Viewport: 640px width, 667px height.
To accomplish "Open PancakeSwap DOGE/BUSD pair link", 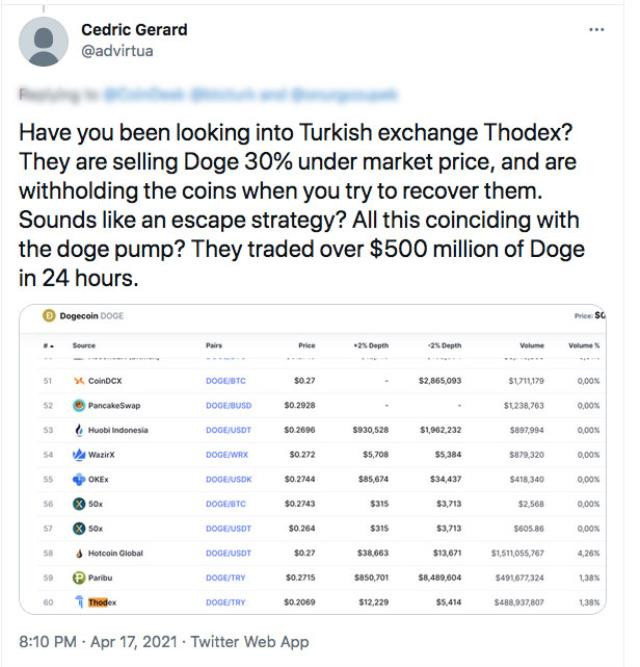I will (x=229, y=405).
